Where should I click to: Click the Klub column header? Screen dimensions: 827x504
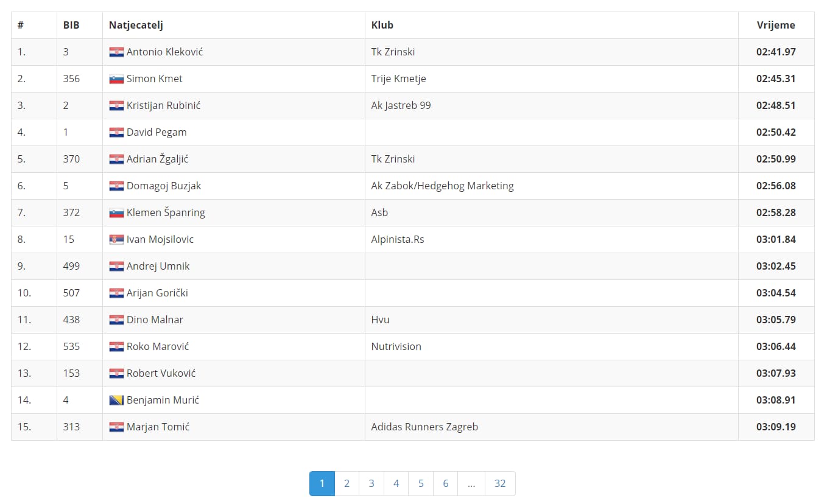pos(382,26)
